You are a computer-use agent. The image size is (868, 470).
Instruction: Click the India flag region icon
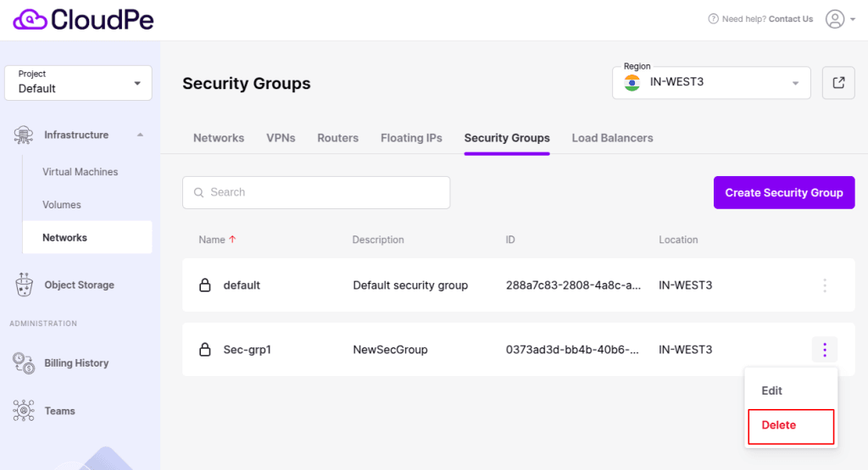(x=632, y=83)
